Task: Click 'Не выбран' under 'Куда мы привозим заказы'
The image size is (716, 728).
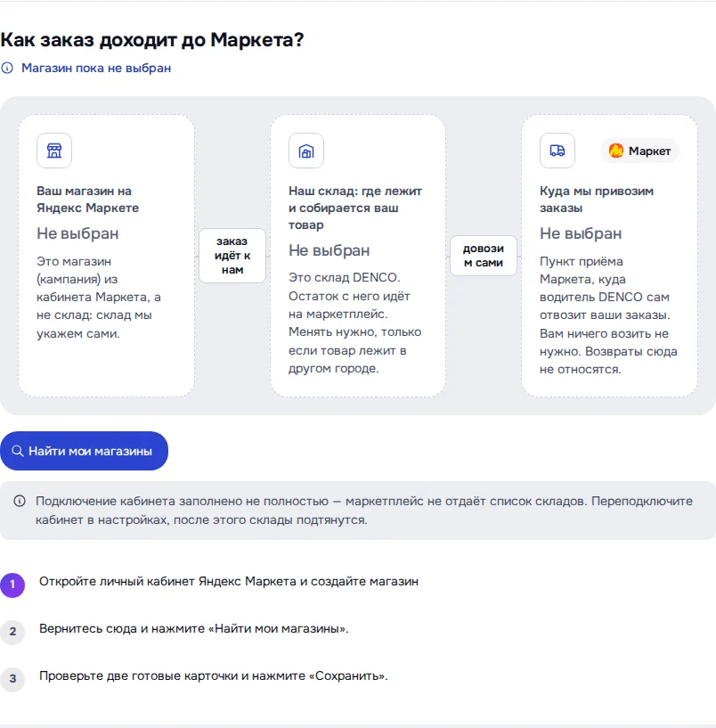Action: pos(581,233)
